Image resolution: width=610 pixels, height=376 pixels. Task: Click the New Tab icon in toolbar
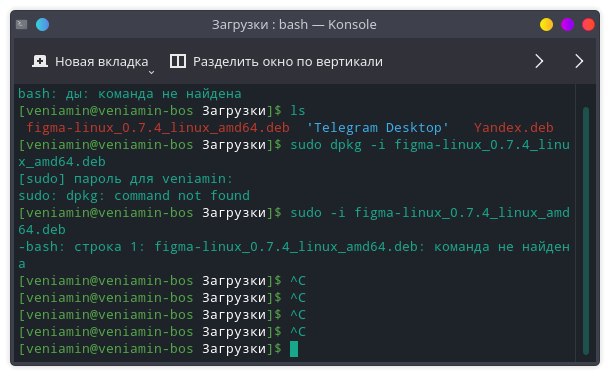click(40, 61)
